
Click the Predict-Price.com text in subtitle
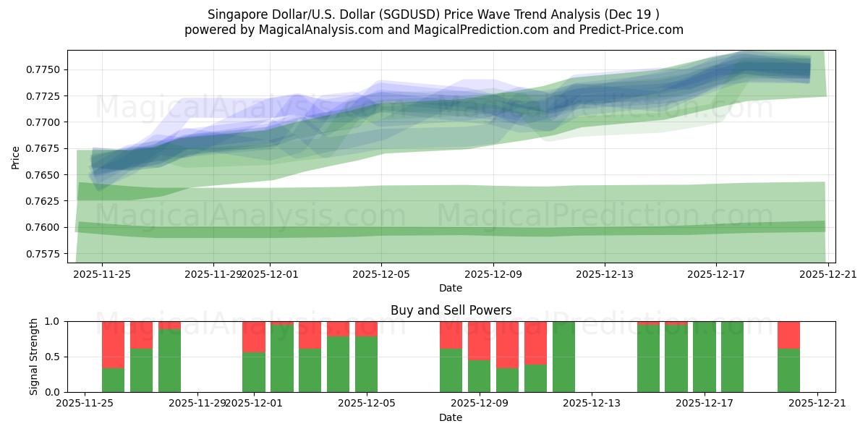tap(631, 29)
